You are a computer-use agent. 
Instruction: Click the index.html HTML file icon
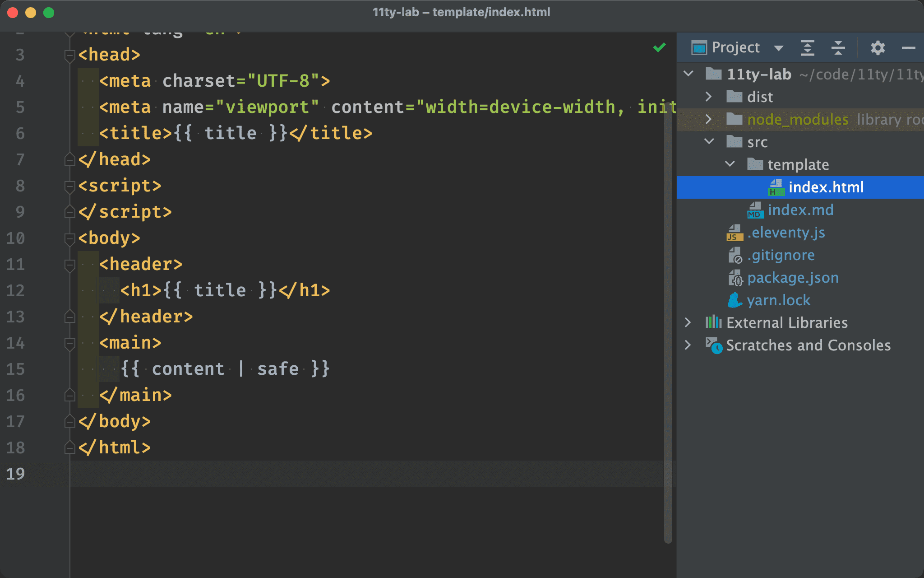tap(776, 187)
